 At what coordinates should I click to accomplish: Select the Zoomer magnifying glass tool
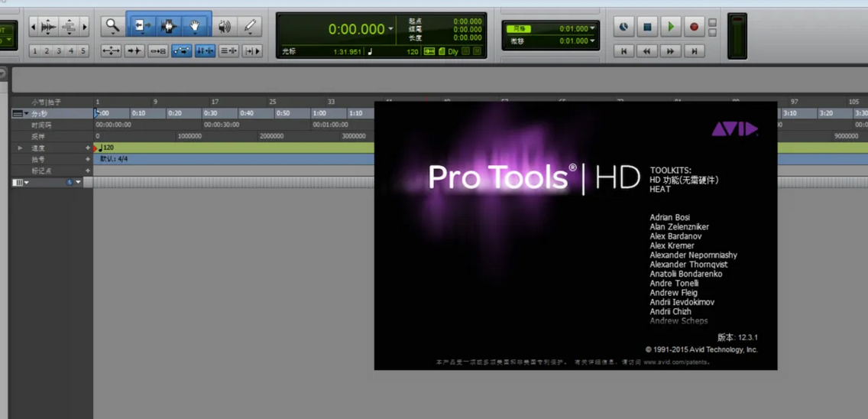[112, 25]
